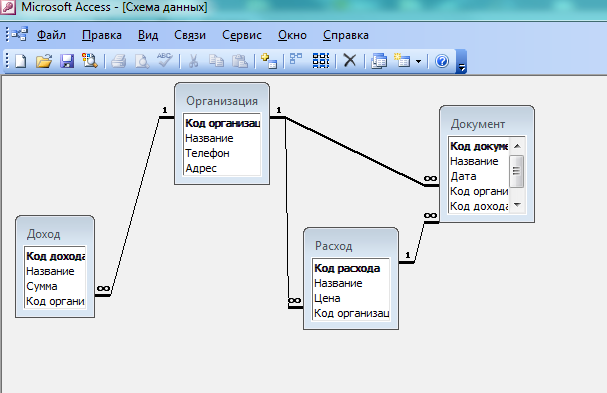
Task: Select Название field in Доход table
Action: (55, 271)
